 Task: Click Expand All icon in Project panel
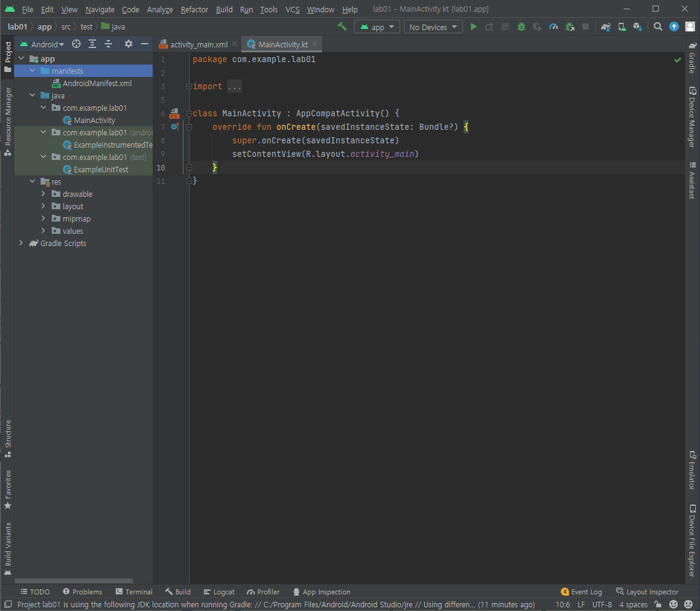click(92, 44)
